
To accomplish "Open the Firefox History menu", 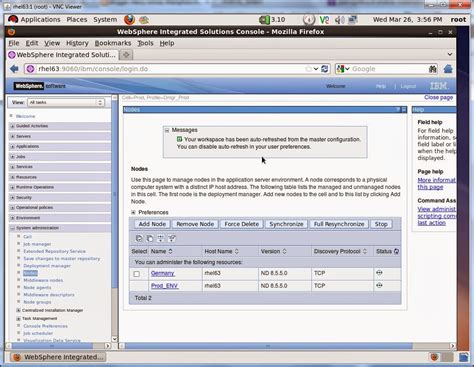I will coord(77,43).
